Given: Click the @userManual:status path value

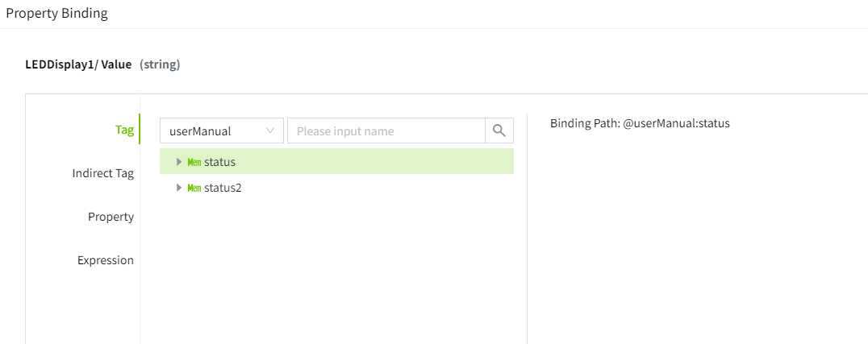Looking at the screenshot, I should click(676, 123).
